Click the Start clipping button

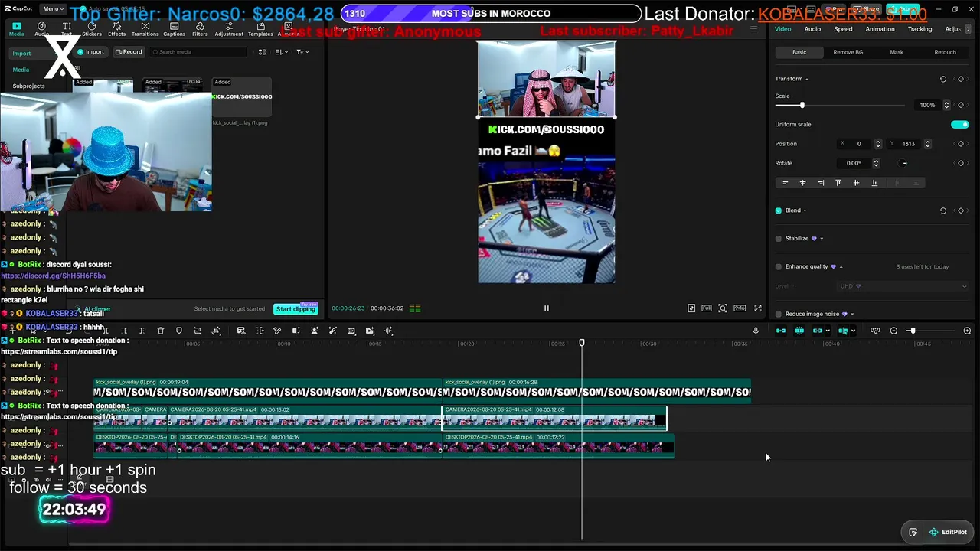pyautogui.click(x=296, y=309)
